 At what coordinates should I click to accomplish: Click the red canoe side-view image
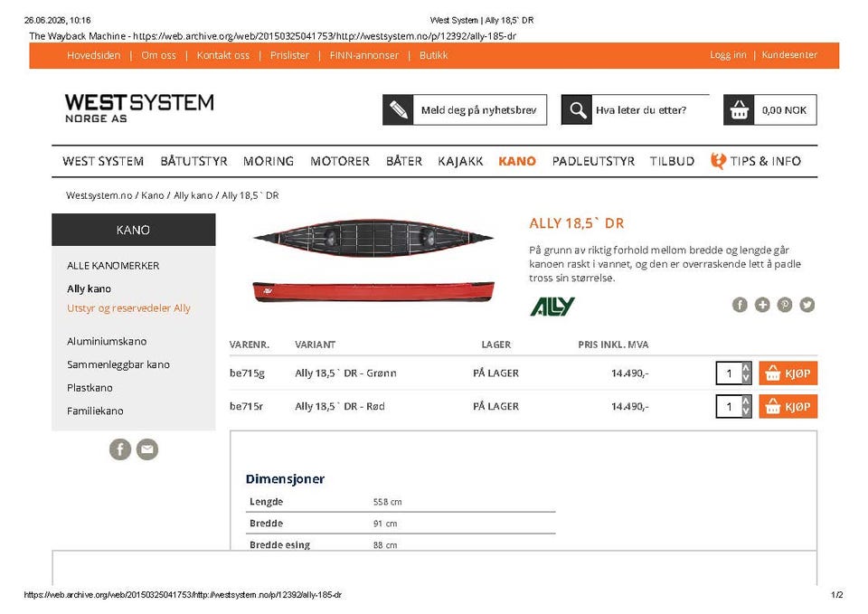pos(373,292)
